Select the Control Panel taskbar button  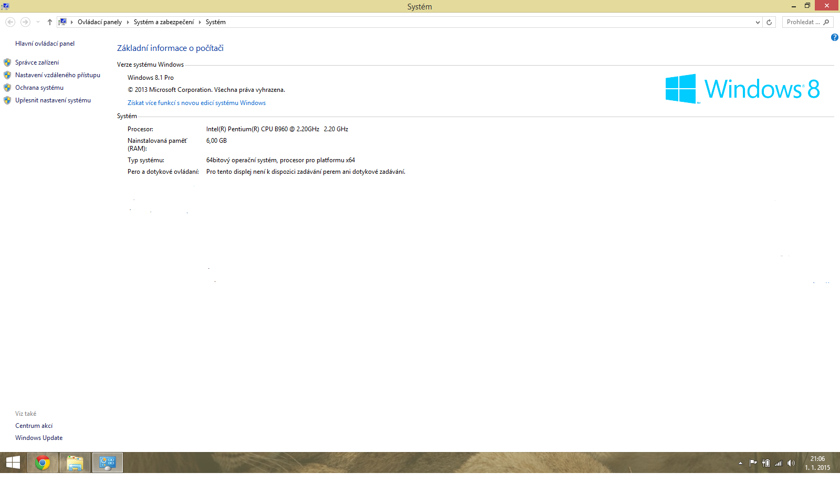108,463
